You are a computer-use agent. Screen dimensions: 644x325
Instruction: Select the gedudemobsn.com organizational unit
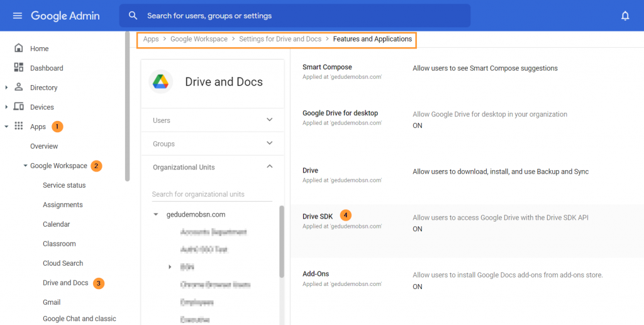click(196, 214)
